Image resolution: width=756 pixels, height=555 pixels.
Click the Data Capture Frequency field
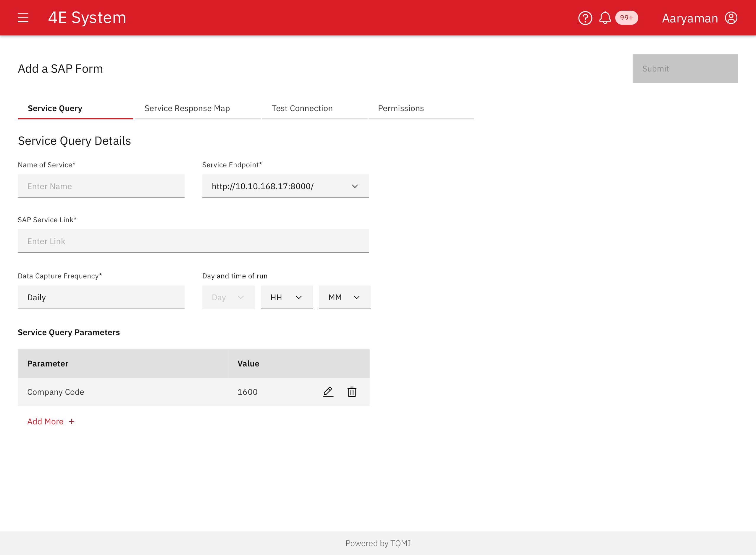click(x=101, y=297)
